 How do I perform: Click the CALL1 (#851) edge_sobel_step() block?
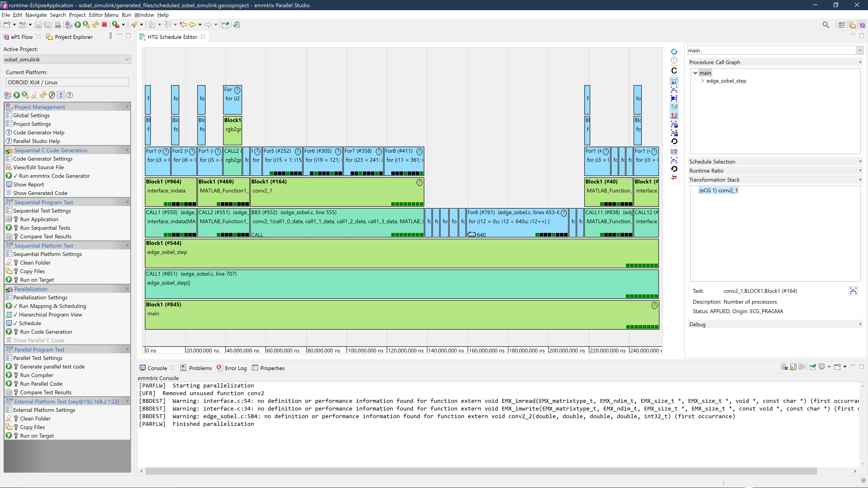(402, 284)
